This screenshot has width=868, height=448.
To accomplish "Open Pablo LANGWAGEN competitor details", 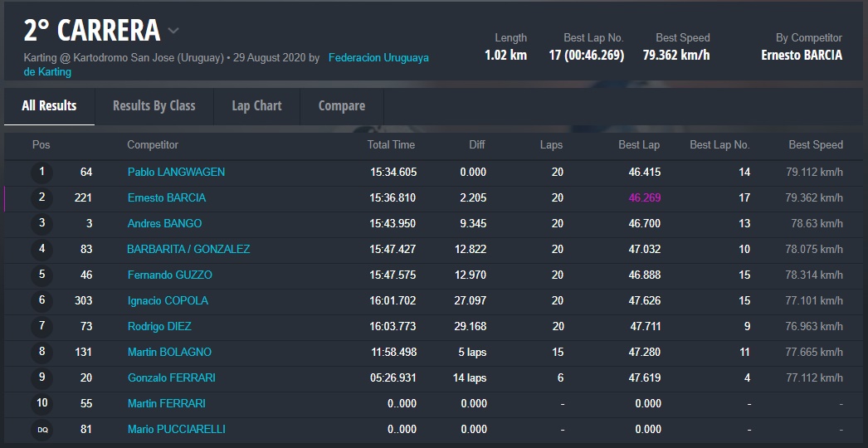I will (176, 172).
